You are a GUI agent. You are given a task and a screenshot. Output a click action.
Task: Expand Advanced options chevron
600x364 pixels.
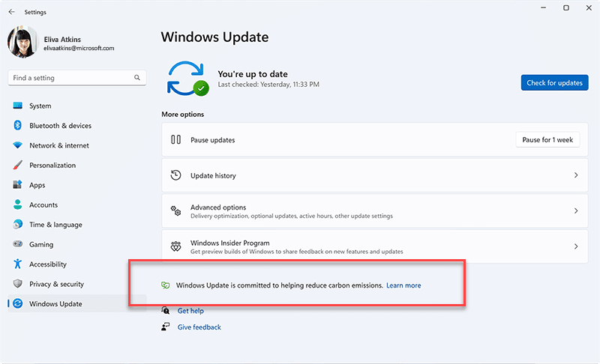pyautogui.click(x=576, y=210)
